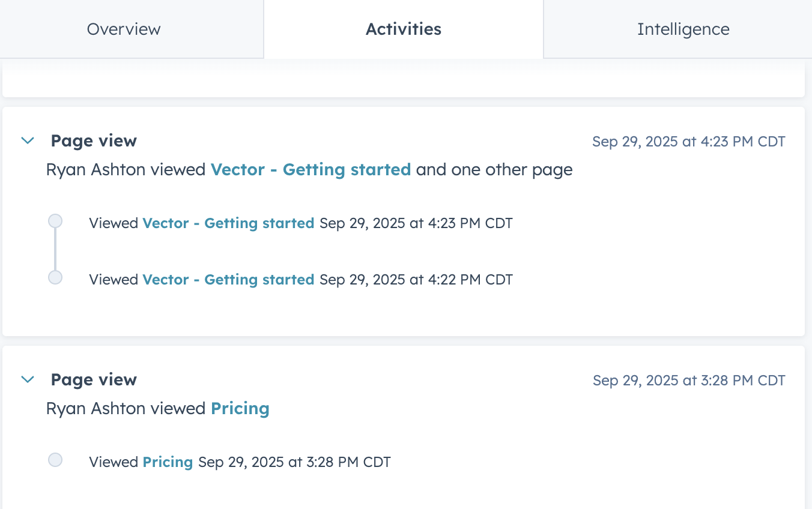812x509 pixels.
Task: Click the timeline connector line between the two views
Action: pyautogui.click(x=55, y=249)
